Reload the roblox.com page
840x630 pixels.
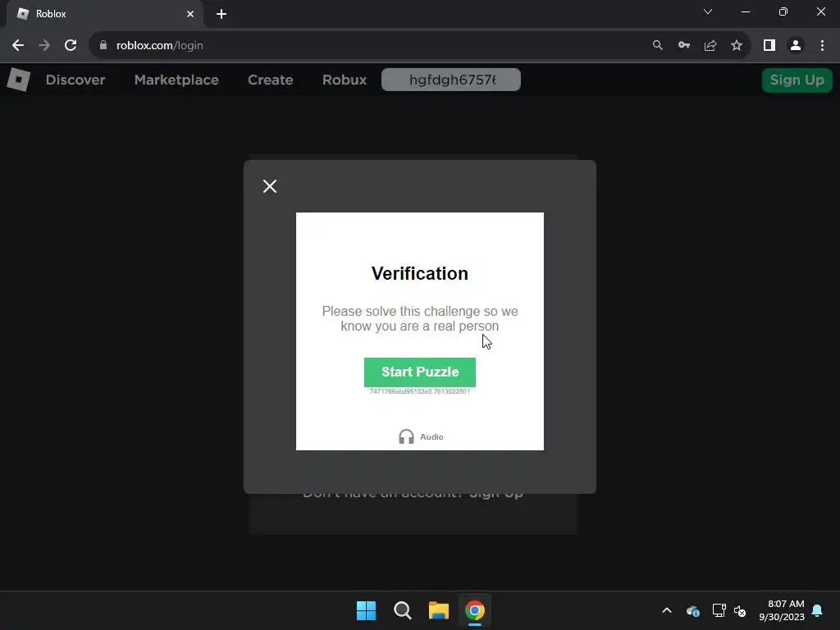point(71,46)
